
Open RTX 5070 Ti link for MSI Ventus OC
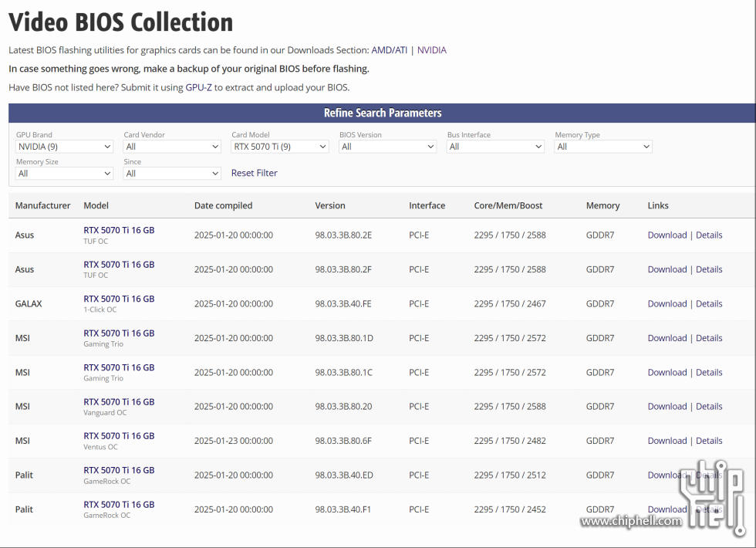(119, 435)
